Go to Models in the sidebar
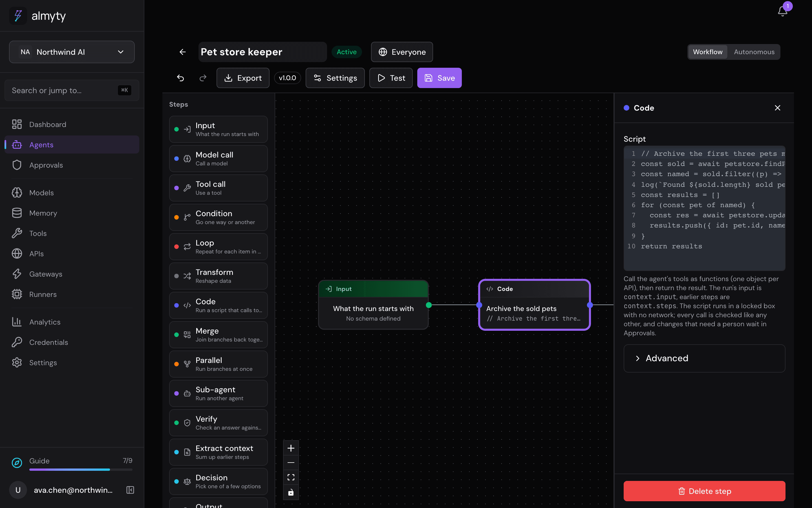812x508 pixels. (72, 192)
